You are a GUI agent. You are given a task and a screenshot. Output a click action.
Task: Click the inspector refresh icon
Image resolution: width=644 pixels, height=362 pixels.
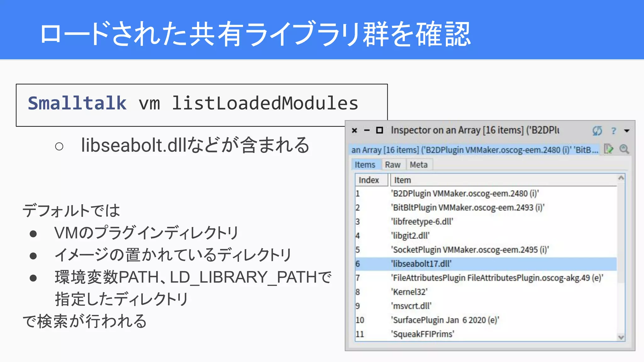point(597,130)
